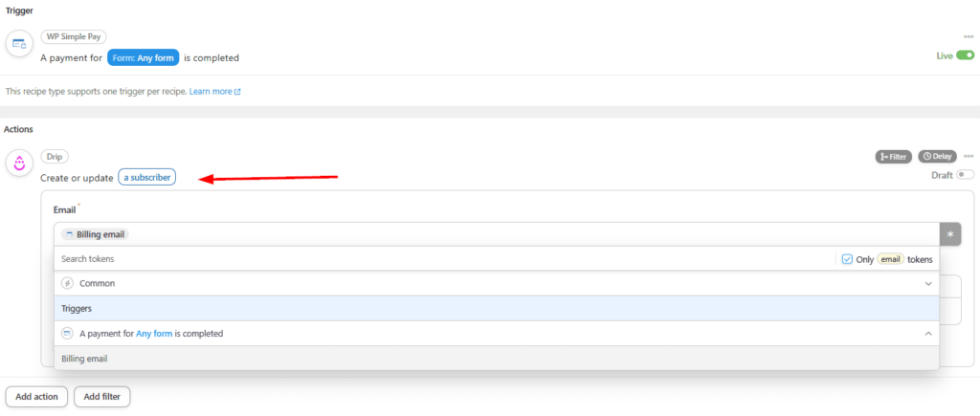Expand the Common tokens section
This screenshot has height=416, width=980.
[927, 284]
